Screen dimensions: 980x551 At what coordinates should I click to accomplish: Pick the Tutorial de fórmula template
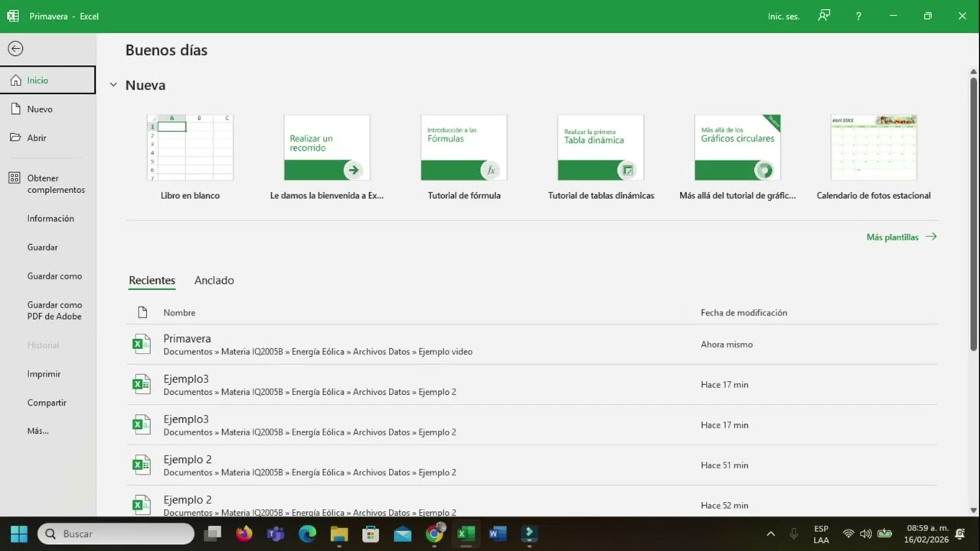464,158
